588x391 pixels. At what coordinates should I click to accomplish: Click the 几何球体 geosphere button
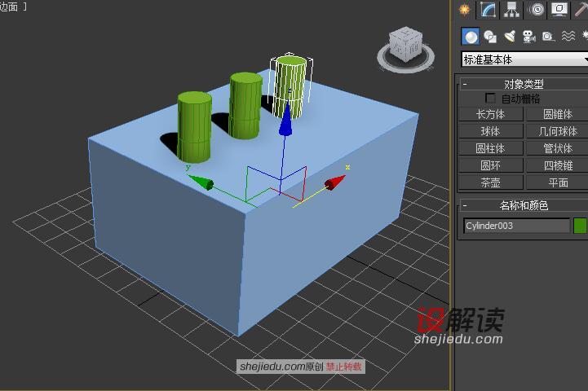(558, 131)
